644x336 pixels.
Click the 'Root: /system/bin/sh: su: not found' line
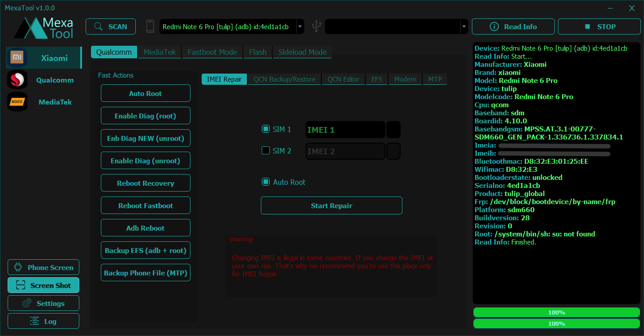(535, 234)
